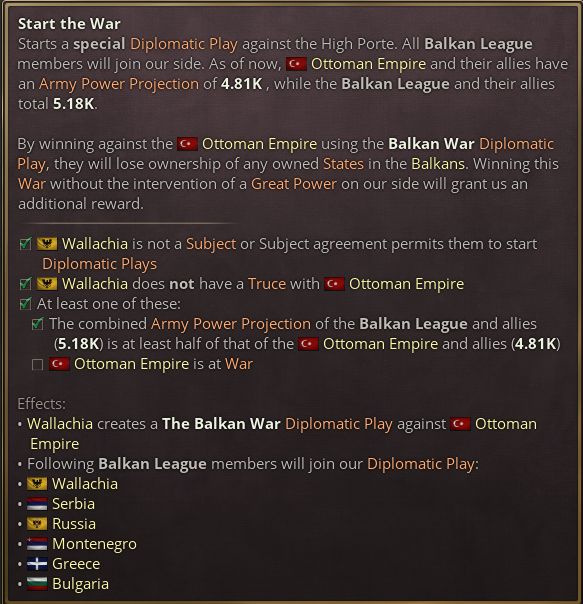Click the Wallachia flag in the members list

point(37,484)
